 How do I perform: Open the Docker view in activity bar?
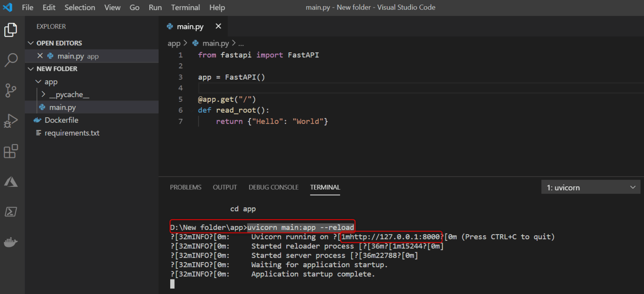(10, 242)
